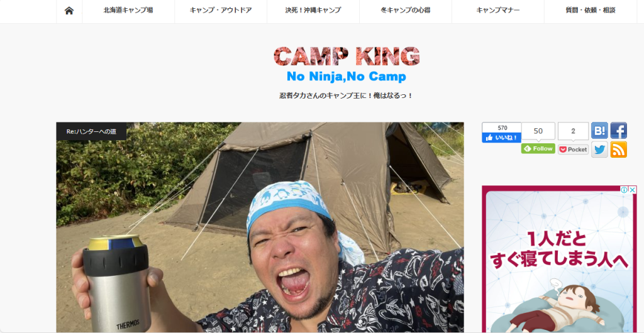
Task: Click the home icon in navigation
Action: click(x=69, y=11)
